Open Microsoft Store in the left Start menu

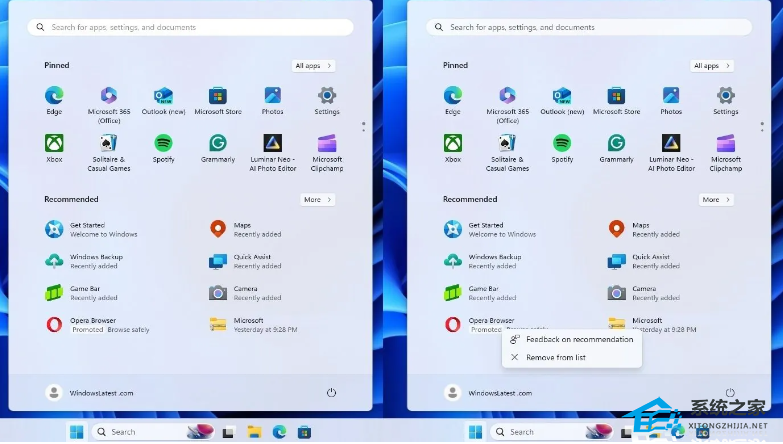click(218, 100)
